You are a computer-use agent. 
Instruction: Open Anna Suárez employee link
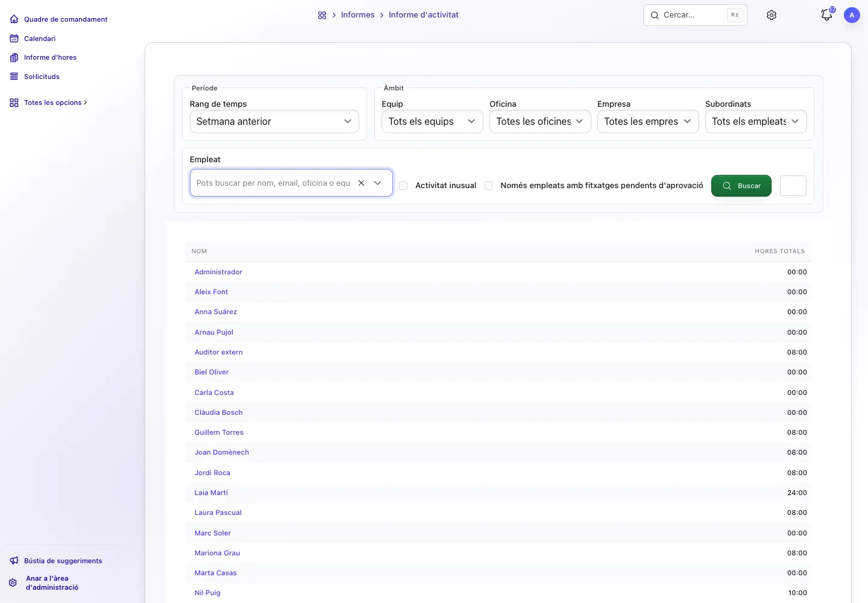tap(216, 312)
